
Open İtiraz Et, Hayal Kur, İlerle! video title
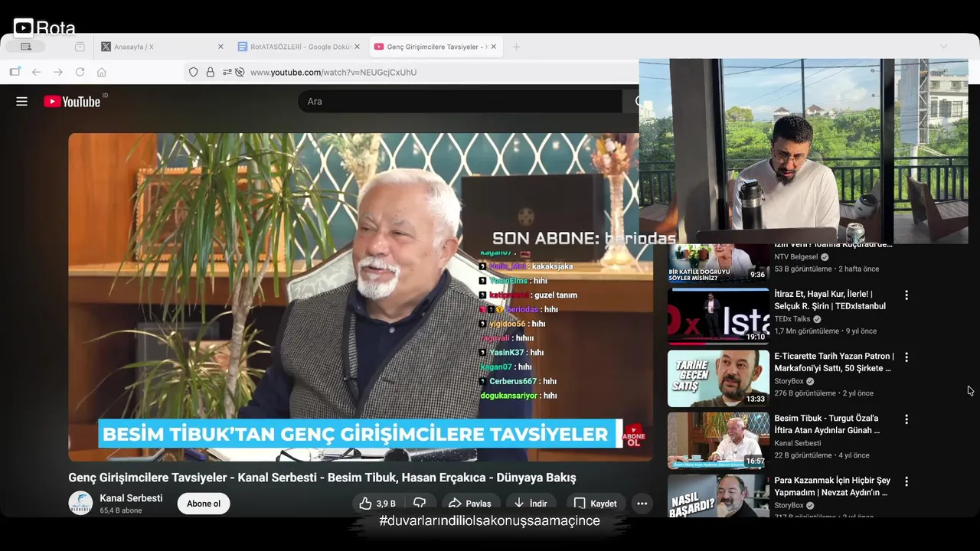[x=830, y=300]
